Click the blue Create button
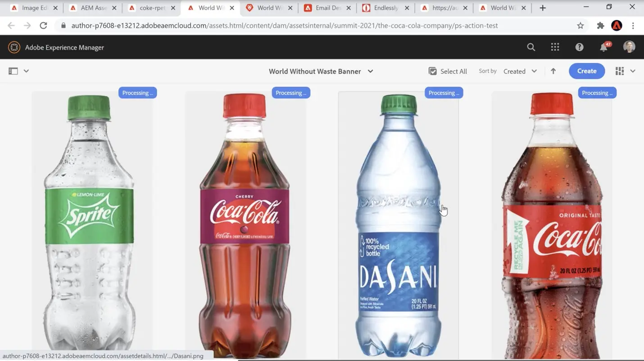The height and width of the screenshot is (361, 644). [x=587, y=71]
